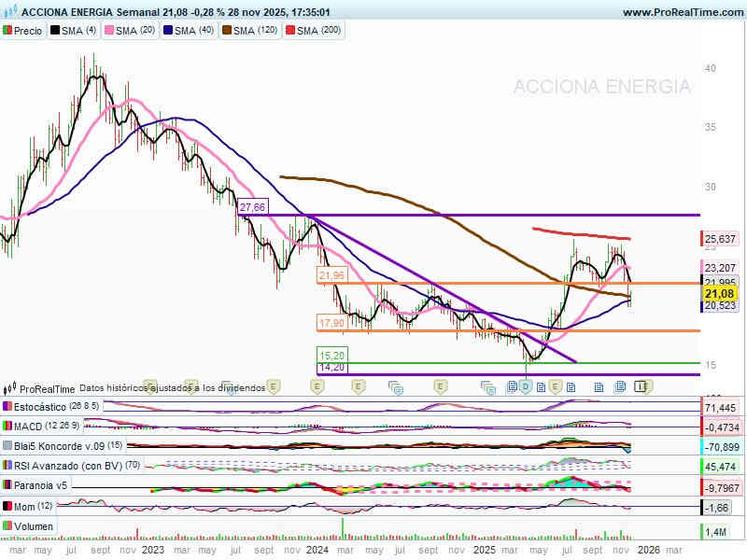747x560 pixels.
Task: Click the Estocástico indicator icon
Action: tap(8, 408)
